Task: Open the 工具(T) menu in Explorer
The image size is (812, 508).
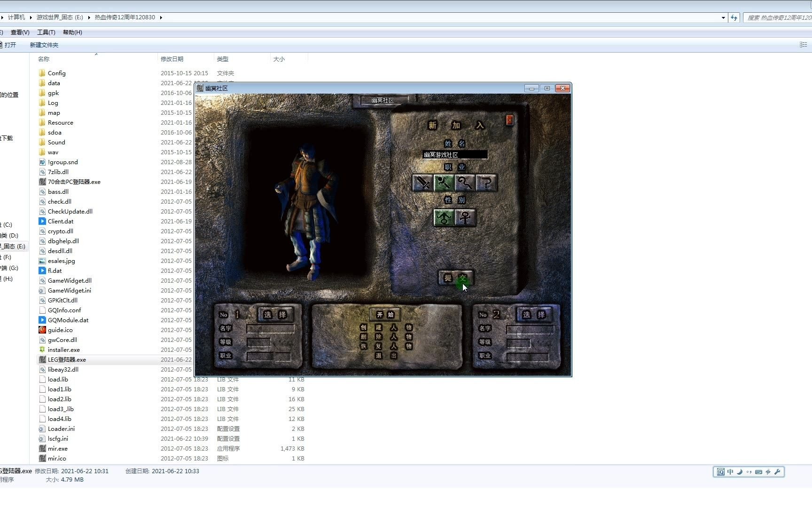Action: pyautogui.click(x=46, y=32)
